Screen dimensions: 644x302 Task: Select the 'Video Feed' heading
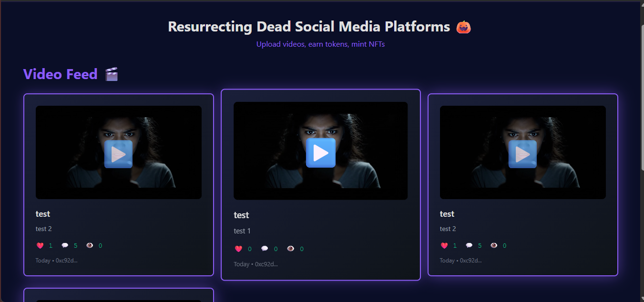point(61,74)
